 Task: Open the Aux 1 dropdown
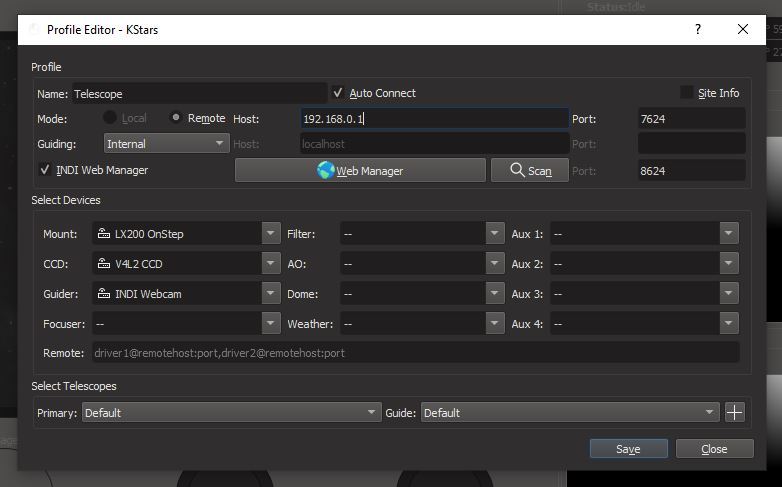pos(729,234)
